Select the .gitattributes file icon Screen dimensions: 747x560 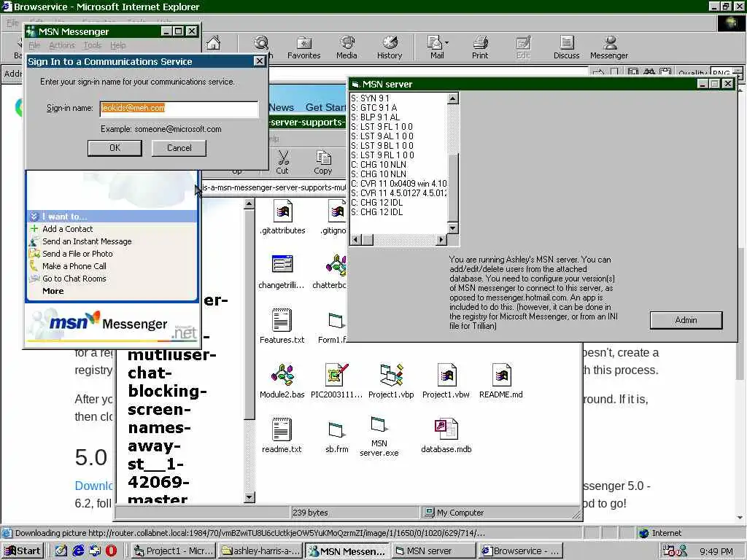[282, 217]
